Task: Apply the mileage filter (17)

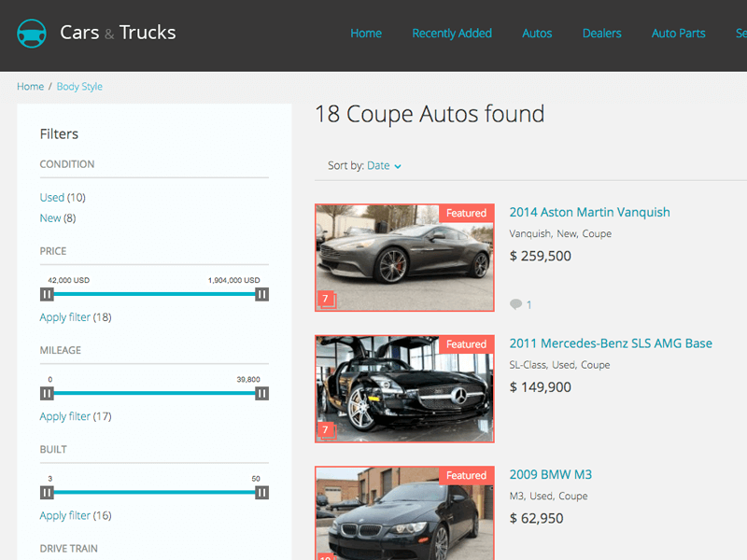Action: 64,416
